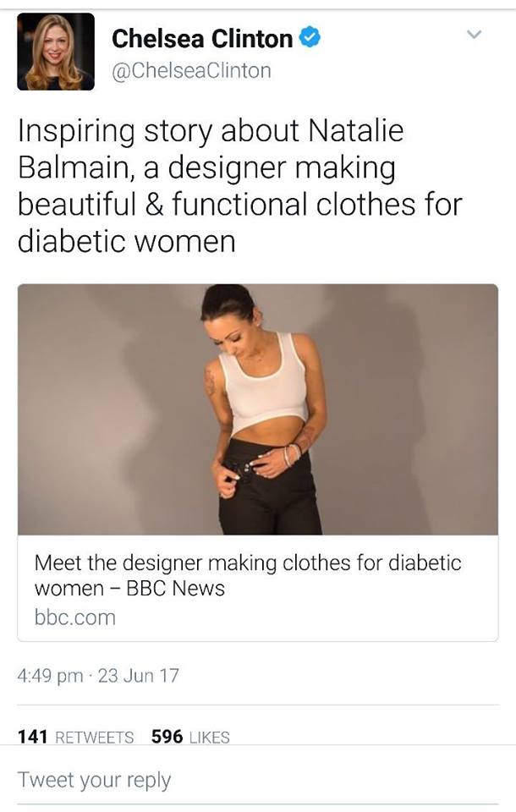Click the word LIKES label
The image size is (516, 812).
coord(210,737)
